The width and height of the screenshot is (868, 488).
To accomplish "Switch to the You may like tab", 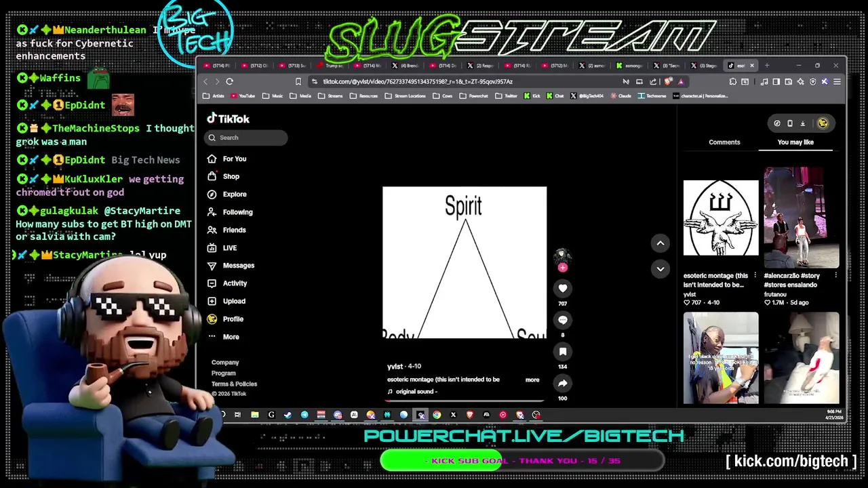I will coord(795,142).
